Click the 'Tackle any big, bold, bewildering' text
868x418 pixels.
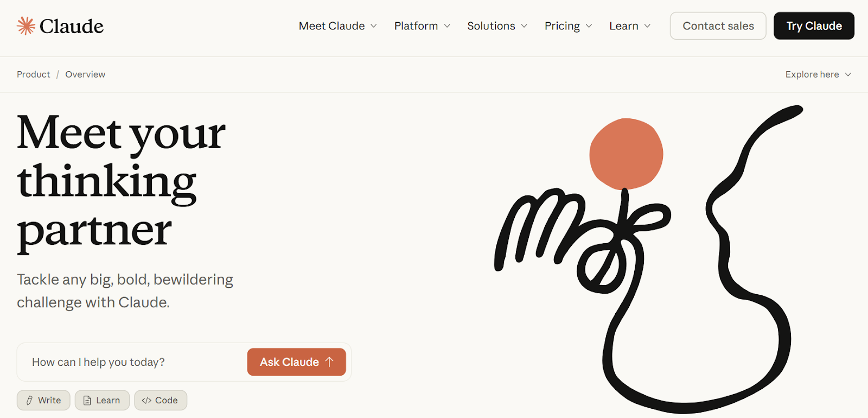click(x=125, y=280)
